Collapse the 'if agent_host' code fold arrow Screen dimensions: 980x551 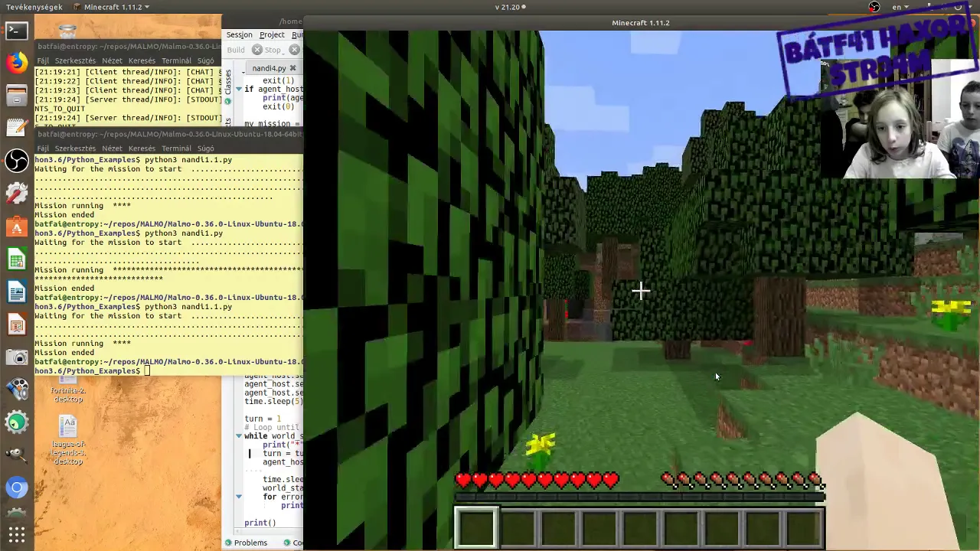(x=238, y=89)
